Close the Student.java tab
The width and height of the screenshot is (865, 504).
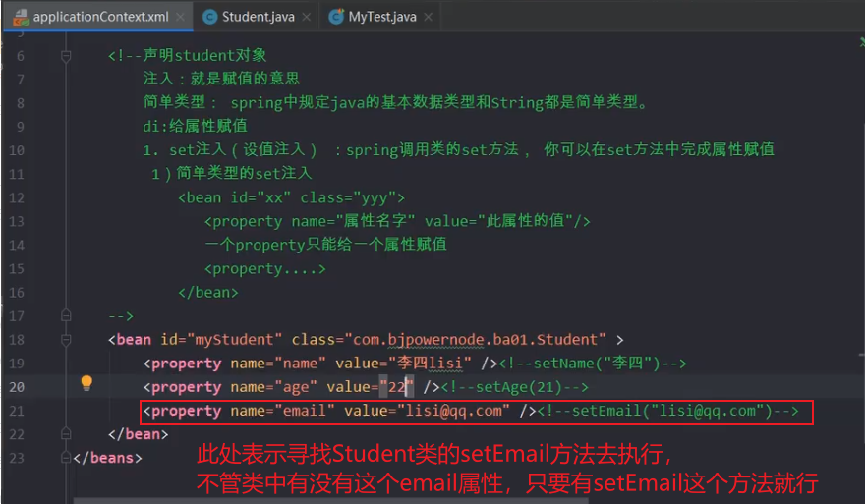[x=306, y=17]
